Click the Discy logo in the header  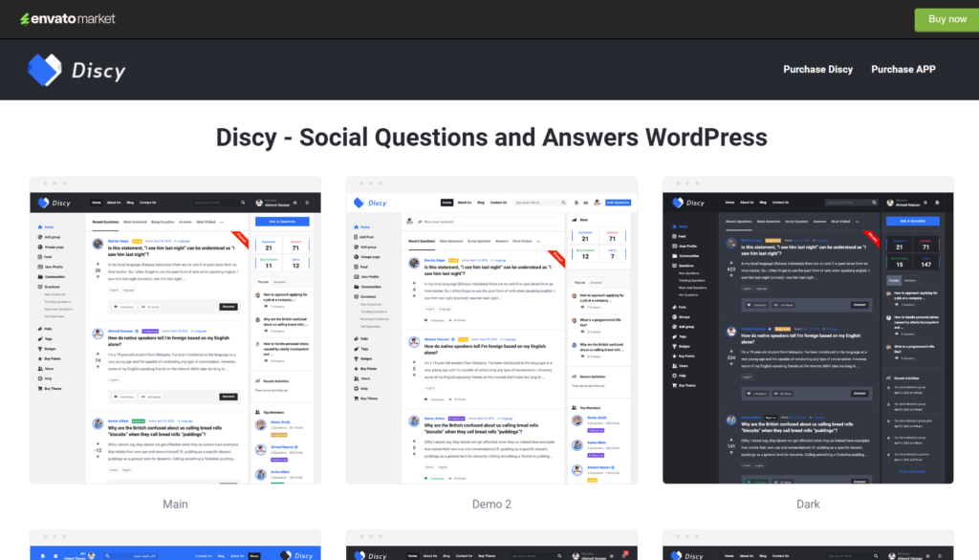point(76,70)
